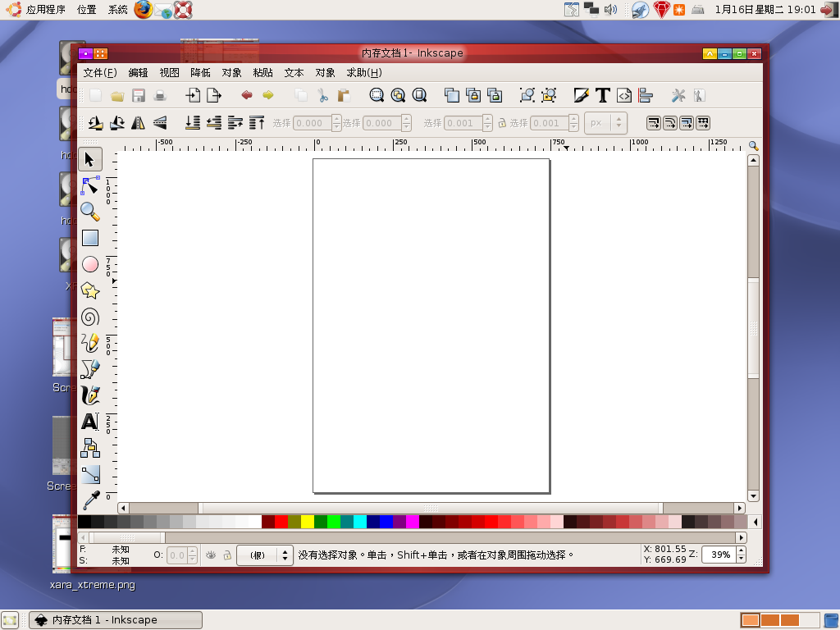
Task: Choose the Gradient tool
Action: [x=90, y=474]
